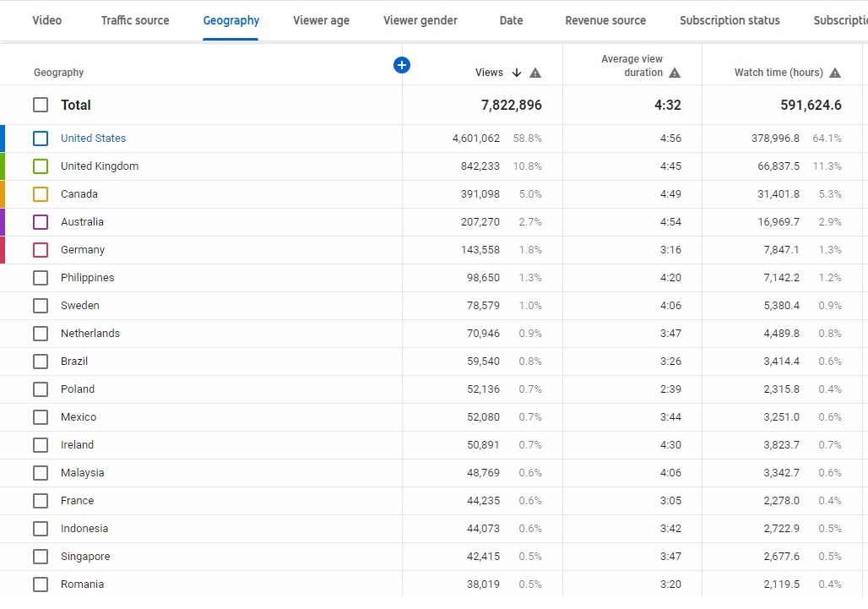Go to the Subscription status tab
The width and height of the screenshot is (868, 609).
coord(730,20)
